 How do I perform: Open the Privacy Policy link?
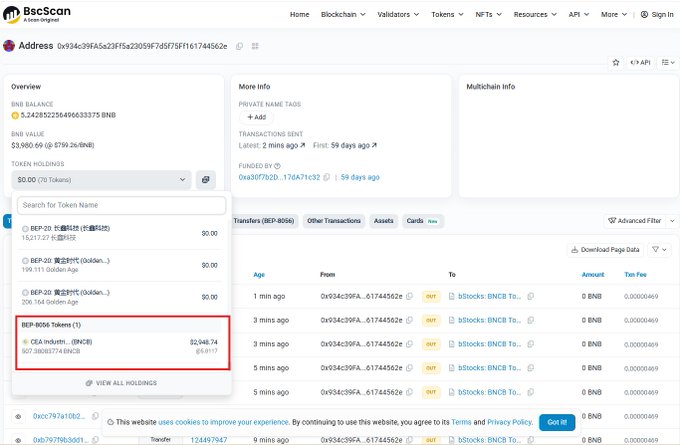509,422
